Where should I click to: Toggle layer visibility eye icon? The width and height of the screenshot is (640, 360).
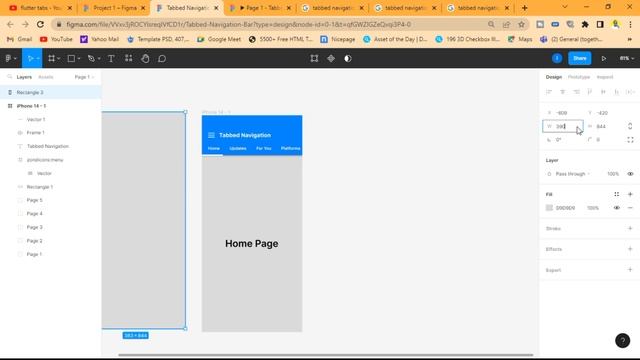pos(630,174)
